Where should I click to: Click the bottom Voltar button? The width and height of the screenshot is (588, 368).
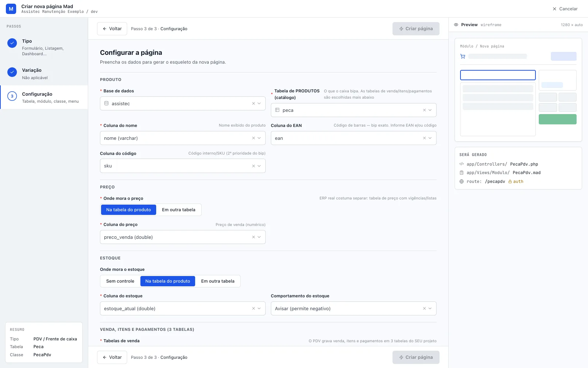pyautogui.click(x=112, y=357)
